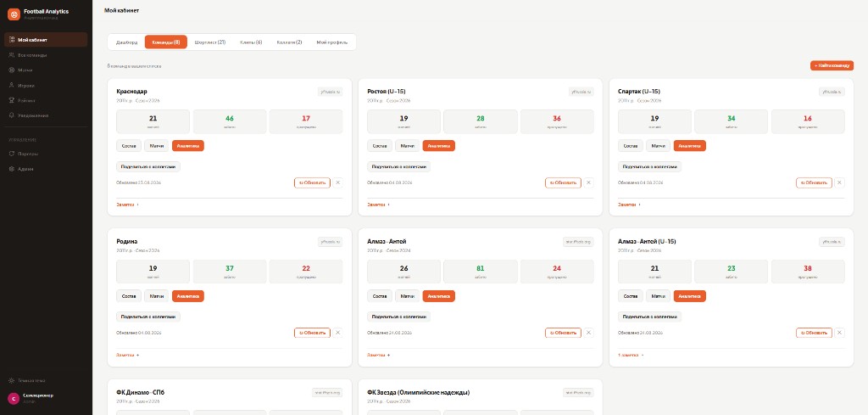Viewport: 868px width, 415px height.
Task: Click the green 81 value on Алмаз-Антей
Action: pos(481,269)
